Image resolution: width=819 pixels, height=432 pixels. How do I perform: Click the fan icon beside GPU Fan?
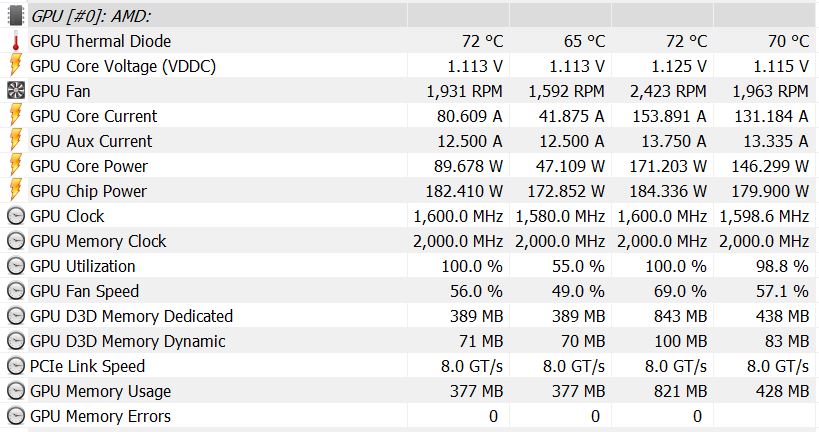coord(16,91)
